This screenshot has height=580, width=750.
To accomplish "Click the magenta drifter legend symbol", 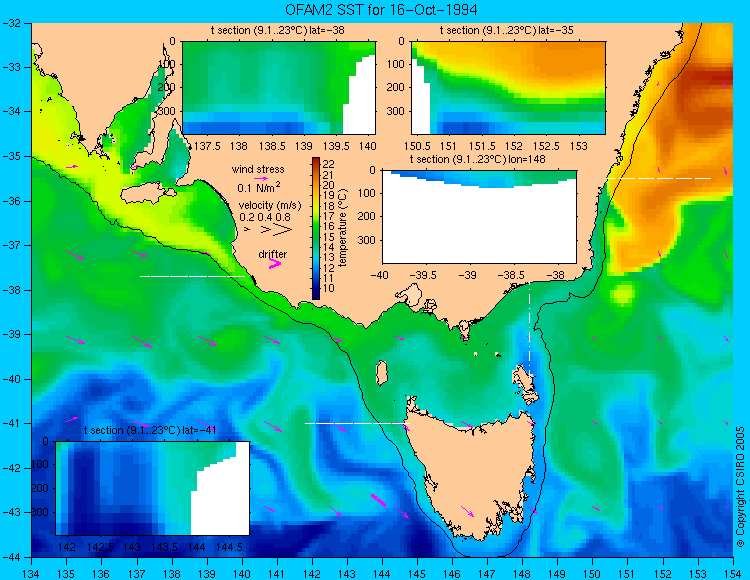I will [275, 263].
